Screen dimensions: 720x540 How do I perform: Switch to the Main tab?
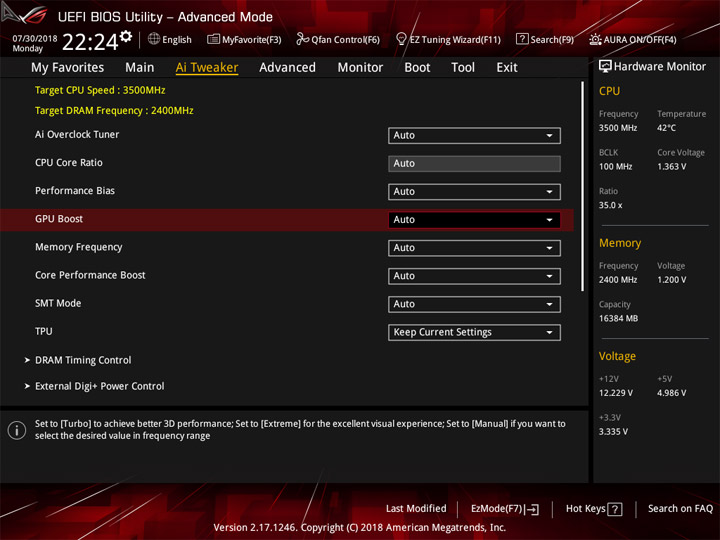[x=140, y=68]
